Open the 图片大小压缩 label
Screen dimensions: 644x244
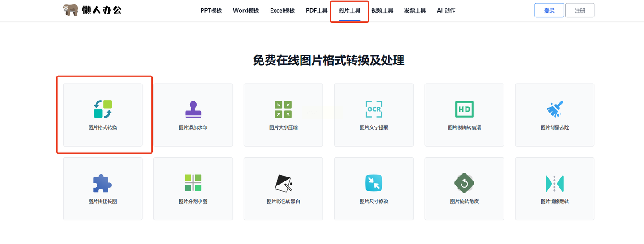(x=283, y=128)
